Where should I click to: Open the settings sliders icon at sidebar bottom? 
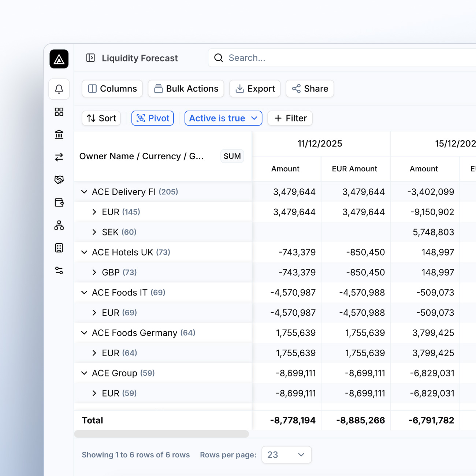59,271
